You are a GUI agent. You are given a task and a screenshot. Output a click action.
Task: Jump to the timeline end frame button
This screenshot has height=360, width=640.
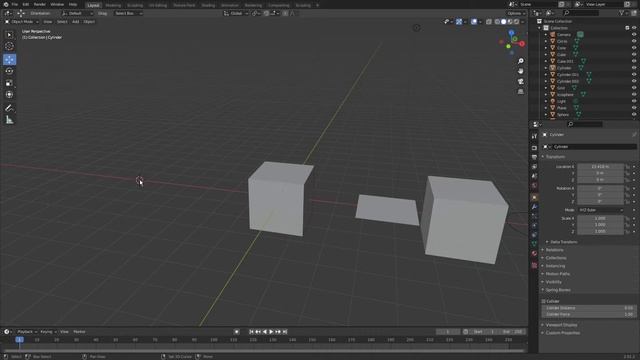(285, 332)
